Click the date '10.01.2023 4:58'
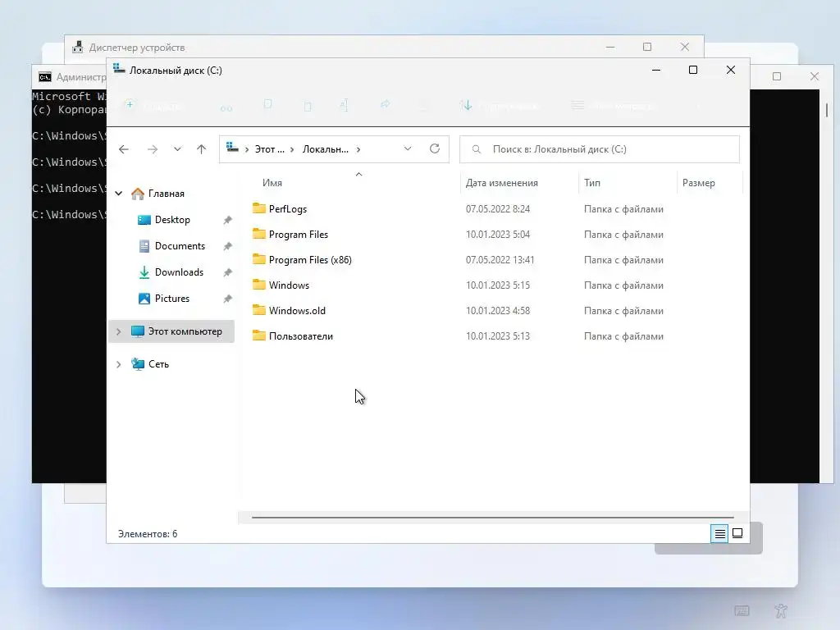Image resolution: width=840 pixels, height=630 pixels. [498, 311]
